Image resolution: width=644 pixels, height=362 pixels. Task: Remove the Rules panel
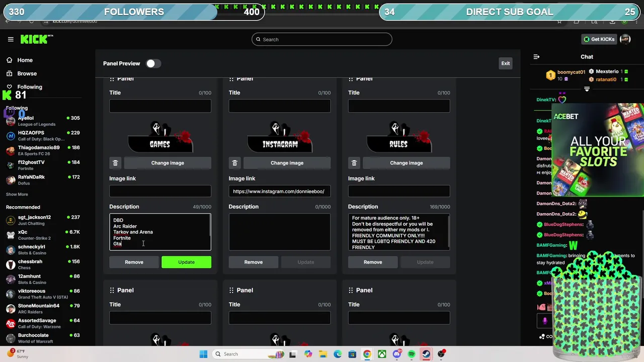pyautogui.click(x=372, y=262)
